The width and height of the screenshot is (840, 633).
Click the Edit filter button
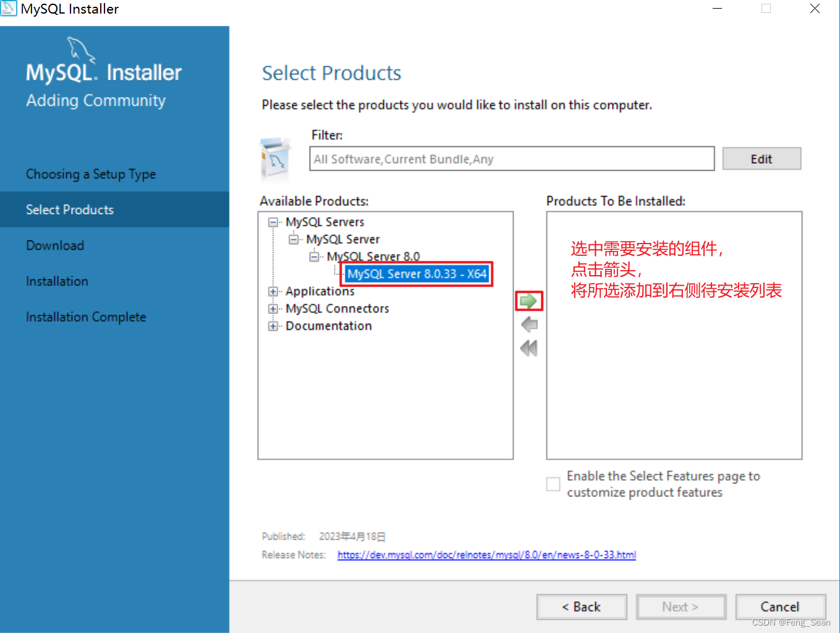click(762, 159)
